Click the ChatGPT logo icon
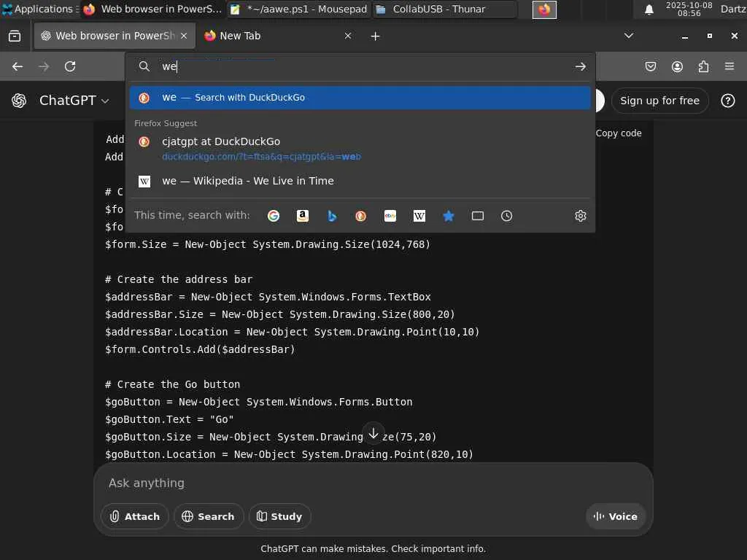This screenshot has width=747, height=560. (19, 101)
